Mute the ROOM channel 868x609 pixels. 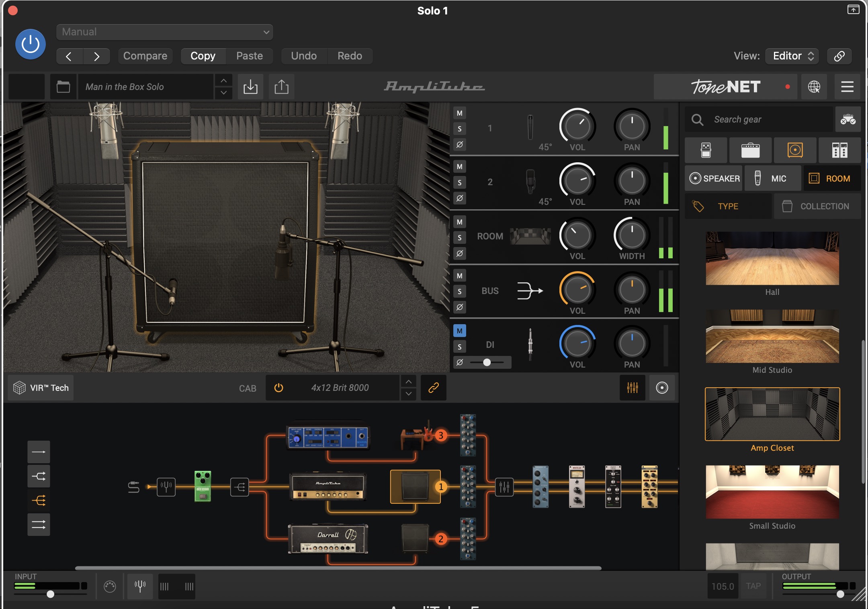(x=460, y=222)
